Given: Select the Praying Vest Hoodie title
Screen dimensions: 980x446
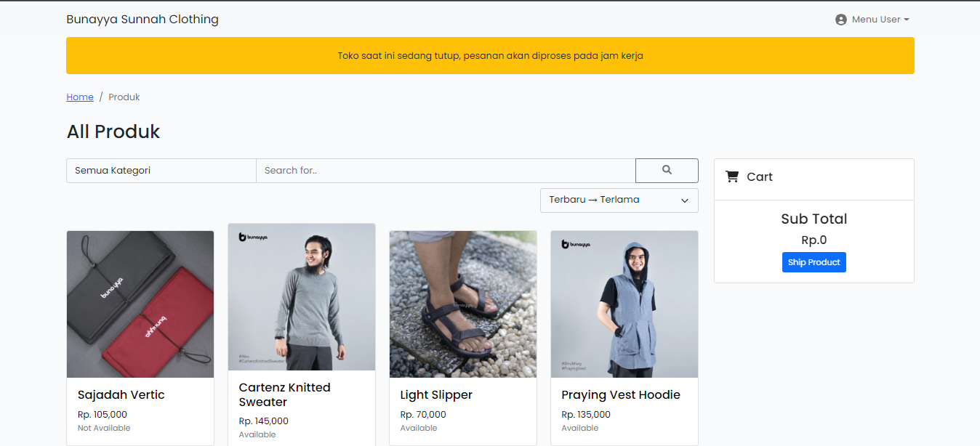Looking at the screenshot, I should (621, 395).
